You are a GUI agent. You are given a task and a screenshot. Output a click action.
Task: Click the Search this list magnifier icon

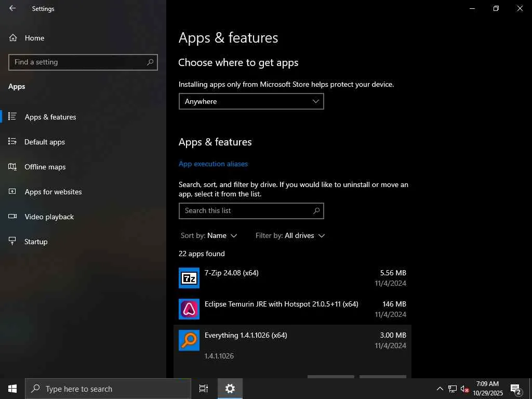pos(316,211)
